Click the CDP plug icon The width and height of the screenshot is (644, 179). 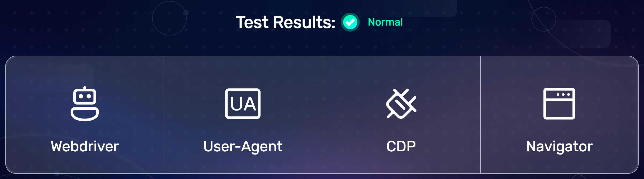(x=401, y=104)
